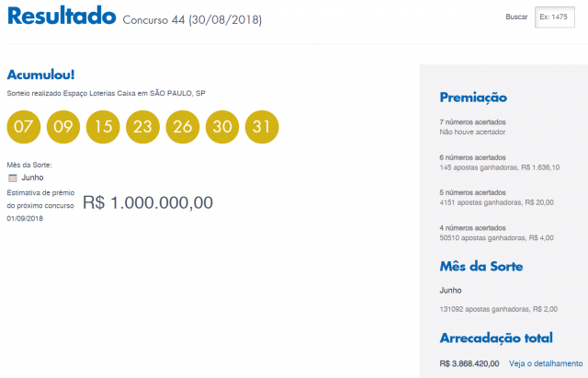Select the Concurso 44 date text
The width and height of the screenshot is (588, 378).
(191, 20)
